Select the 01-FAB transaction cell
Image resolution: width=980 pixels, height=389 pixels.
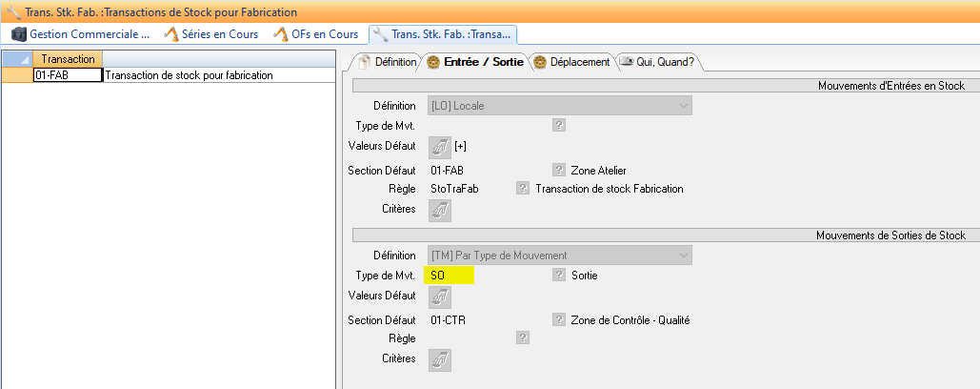(67, 75)
